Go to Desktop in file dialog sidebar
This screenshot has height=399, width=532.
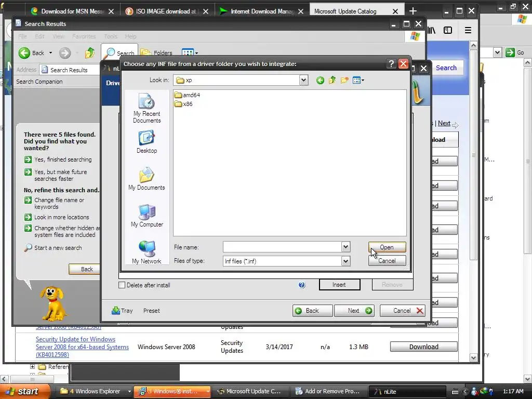(x=147, y=142)
